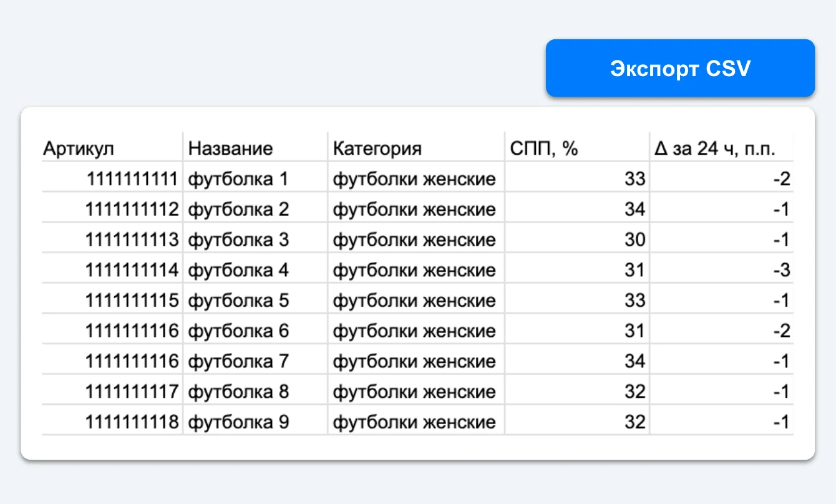Select the Категория column header

click(416, 147)
